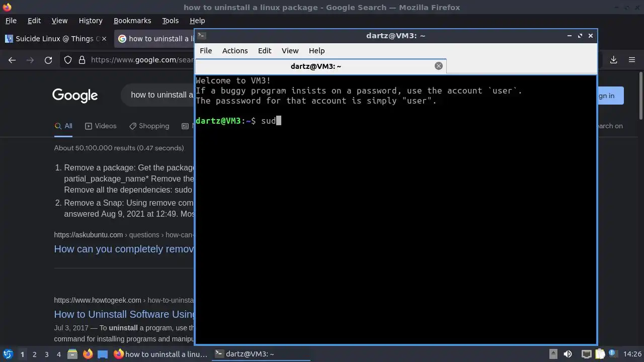Click the removable media eject tray icon

click(x=553, y=354)
